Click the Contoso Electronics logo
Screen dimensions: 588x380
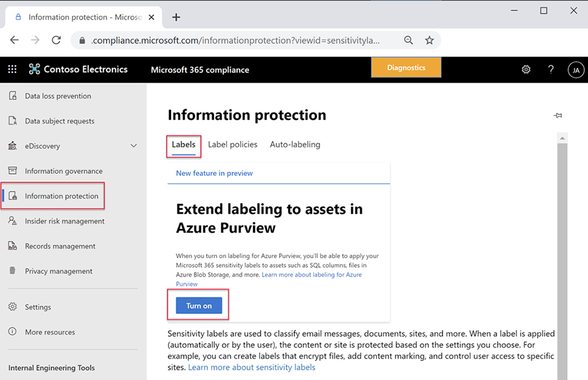point(34,69)
